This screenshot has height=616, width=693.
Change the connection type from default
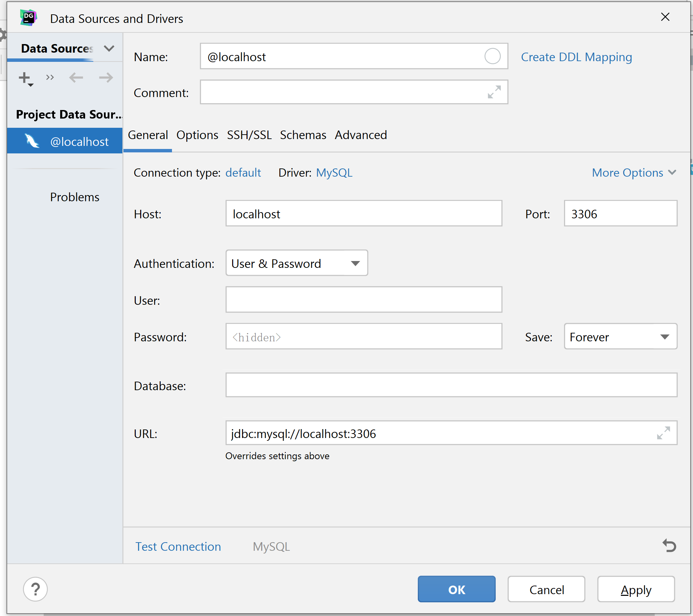tap(243, 173)
